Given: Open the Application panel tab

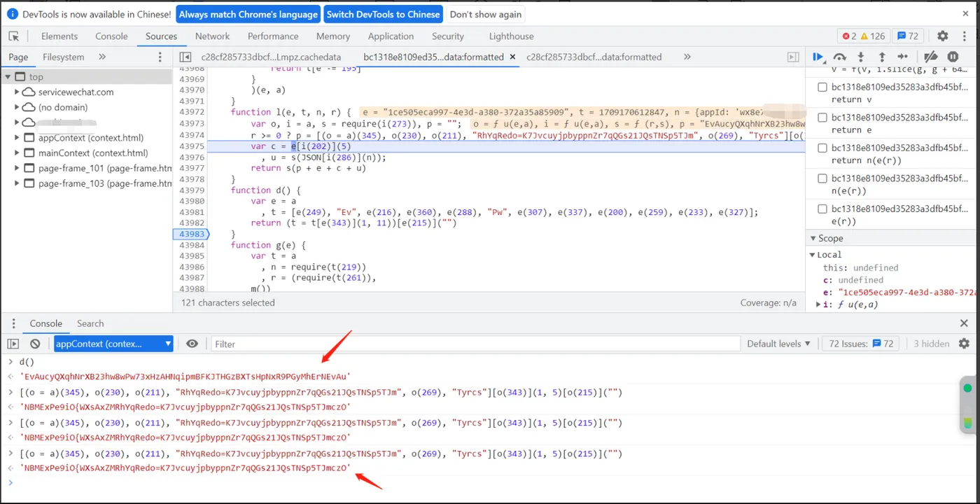Looking at the screenshot, I should pos(391,36).
